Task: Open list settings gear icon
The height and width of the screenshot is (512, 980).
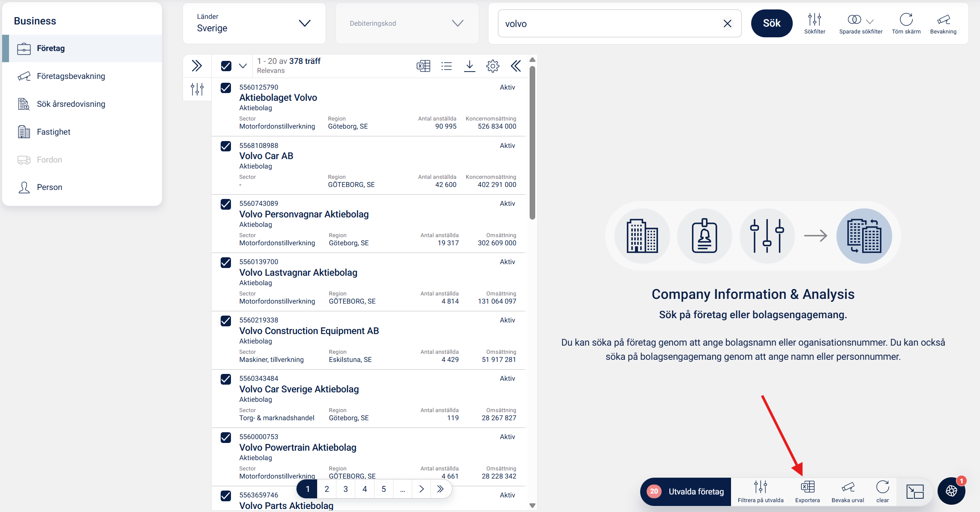Action: [493, 66]
